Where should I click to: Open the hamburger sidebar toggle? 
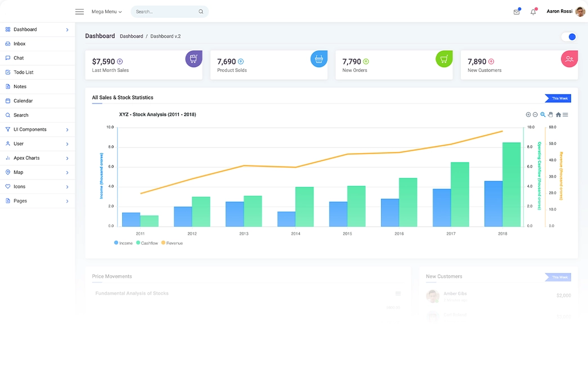pos(79,12)
